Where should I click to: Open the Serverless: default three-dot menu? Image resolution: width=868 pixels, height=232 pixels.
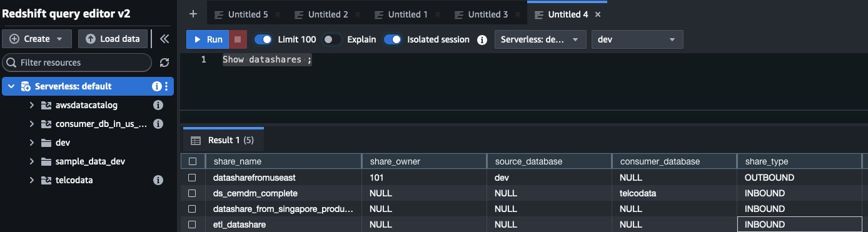[x=166, y=86]
